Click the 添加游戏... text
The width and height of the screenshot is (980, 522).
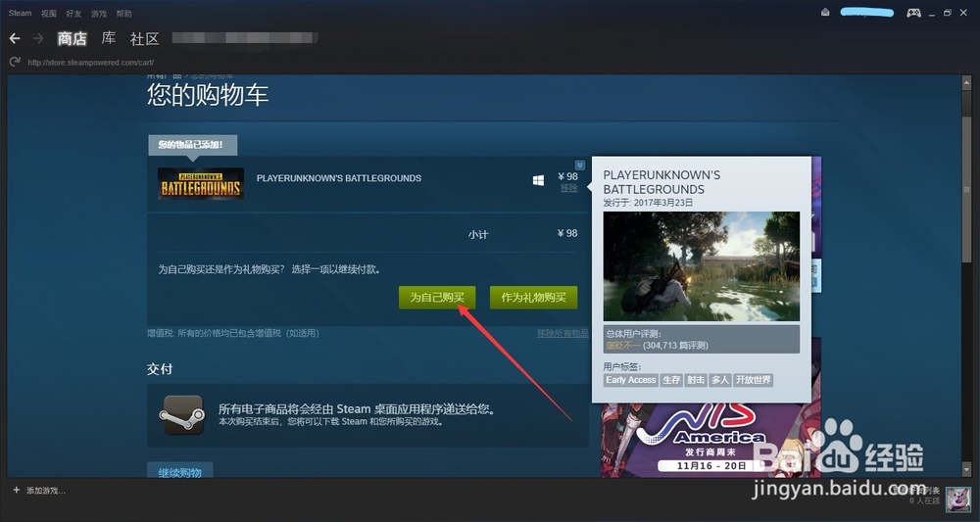pos(46,491)
